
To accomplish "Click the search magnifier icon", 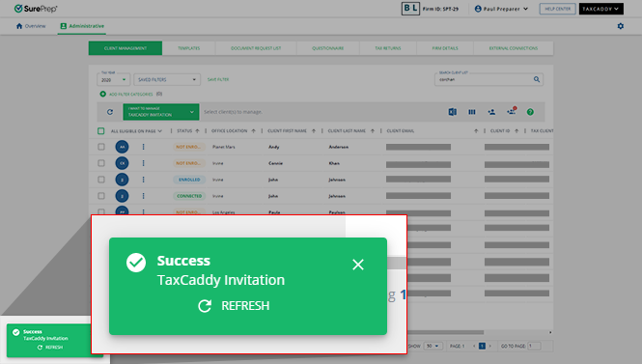I will click(x=537, y=79).
